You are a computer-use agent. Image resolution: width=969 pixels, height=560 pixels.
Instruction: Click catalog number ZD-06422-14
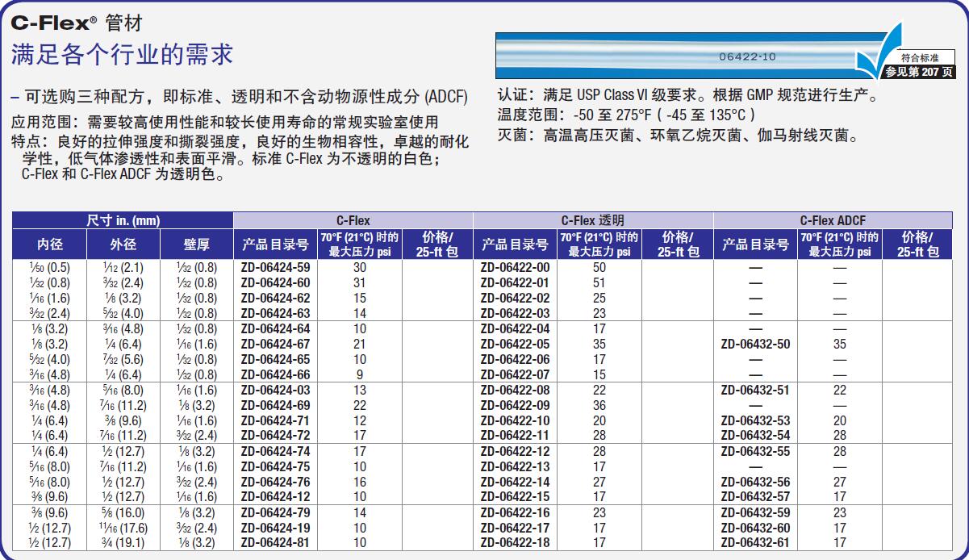(515, 482)
